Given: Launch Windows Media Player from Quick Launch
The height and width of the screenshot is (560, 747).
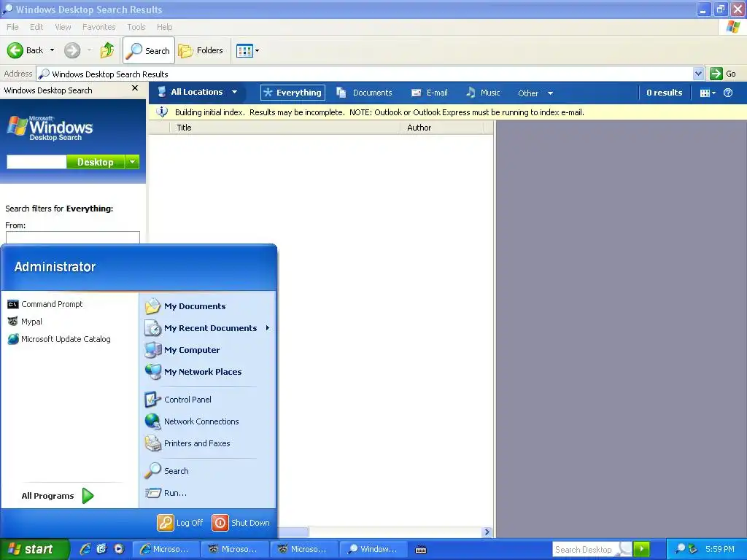Looking at the screenshot, I should click(119, 549).
